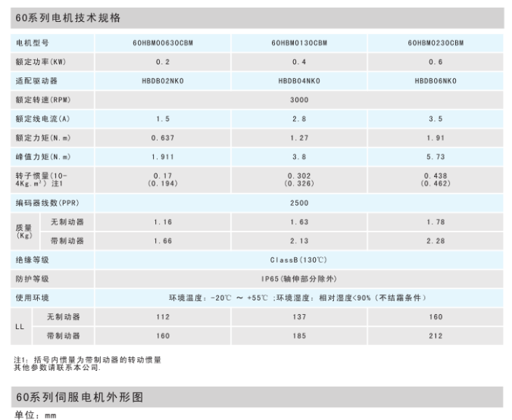
Task: Click mass value 1.63
Action: (299, 222)
